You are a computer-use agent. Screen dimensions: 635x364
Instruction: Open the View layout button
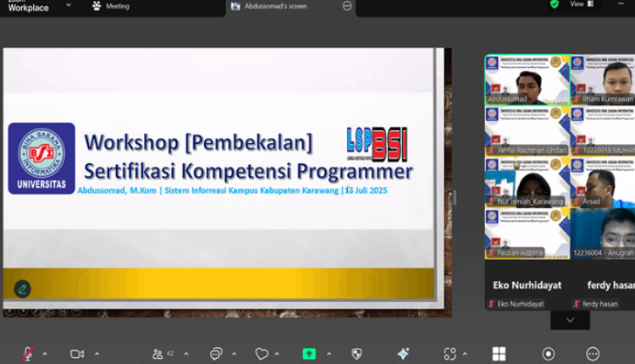coord(582,4)
